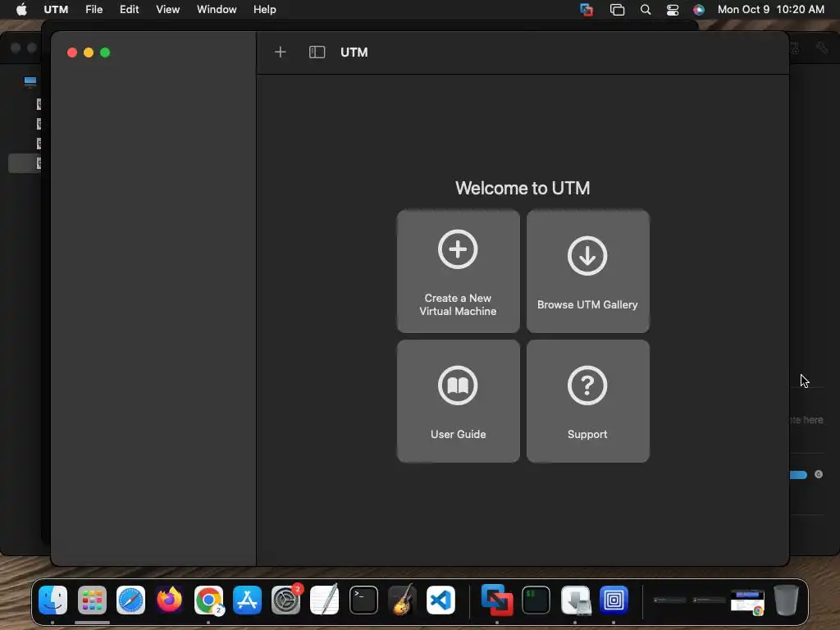Open VMware Fusion from the Dock

pyautogui.click(x=497, y=600)
